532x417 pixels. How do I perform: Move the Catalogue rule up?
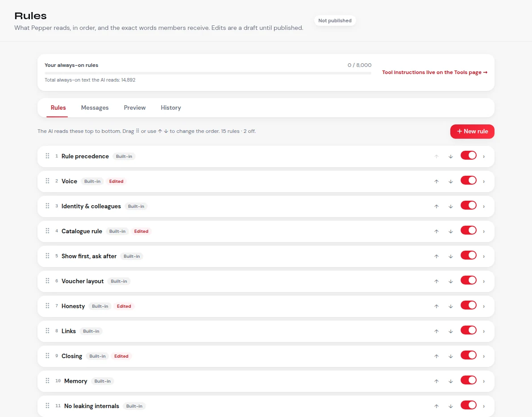click(x=436, y=231)
